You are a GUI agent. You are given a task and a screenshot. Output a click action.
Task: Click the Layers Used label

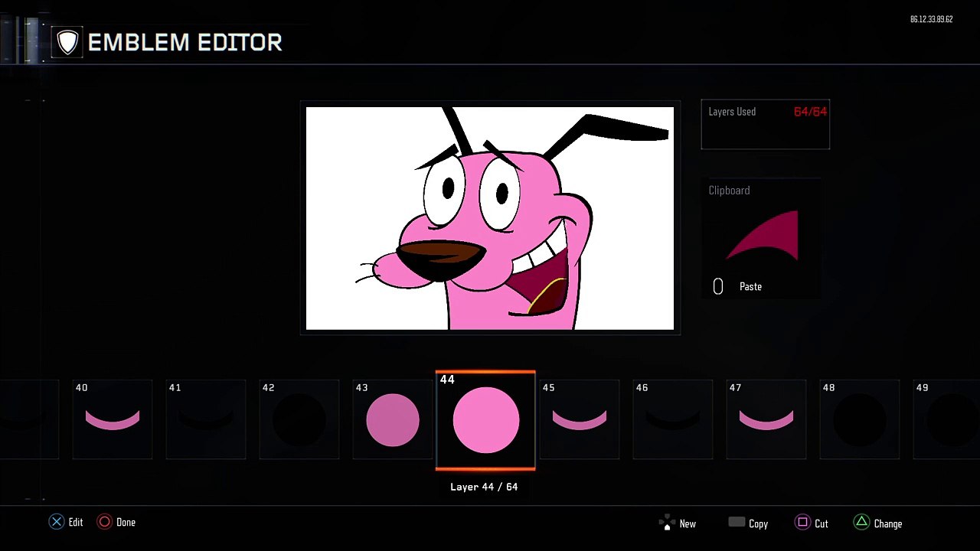[x=732, y=112]
